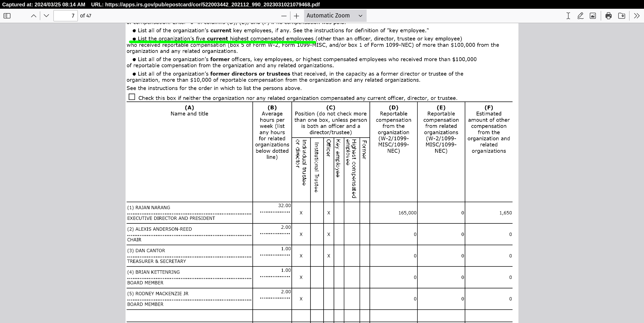This screenshot has width=644, height=323.
Task: Check the no-compensation officer checkbox
Action: [132, 97]
